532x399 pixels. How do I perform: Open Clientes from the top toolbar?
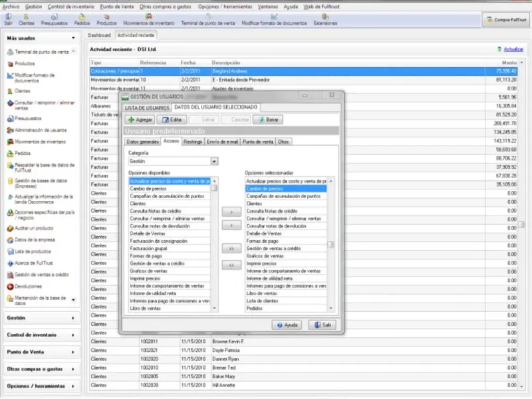pos(26,20)
